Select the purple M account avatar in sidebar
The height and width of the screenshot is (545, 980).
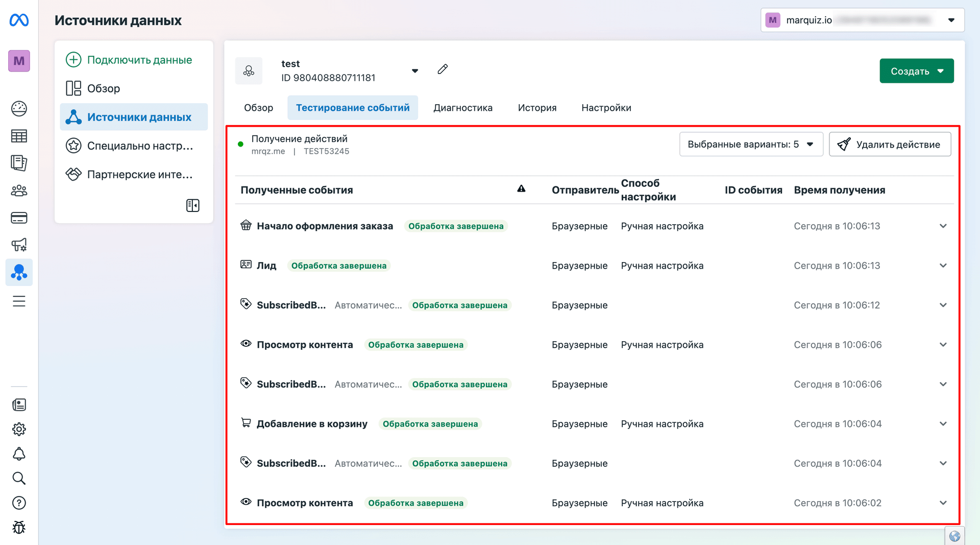[x=19, y=61]
